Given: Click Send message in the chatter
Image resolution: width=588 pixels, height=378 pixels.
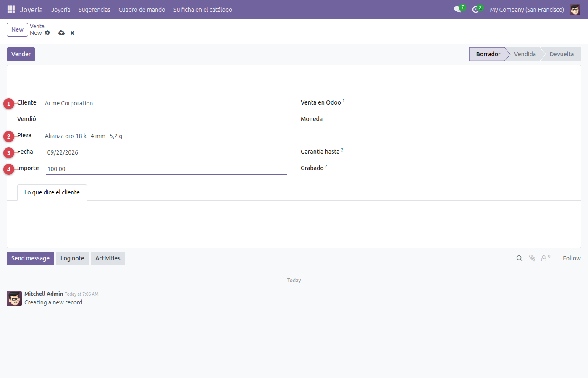Looking at the screenshot, I should (x=30, y=258).
